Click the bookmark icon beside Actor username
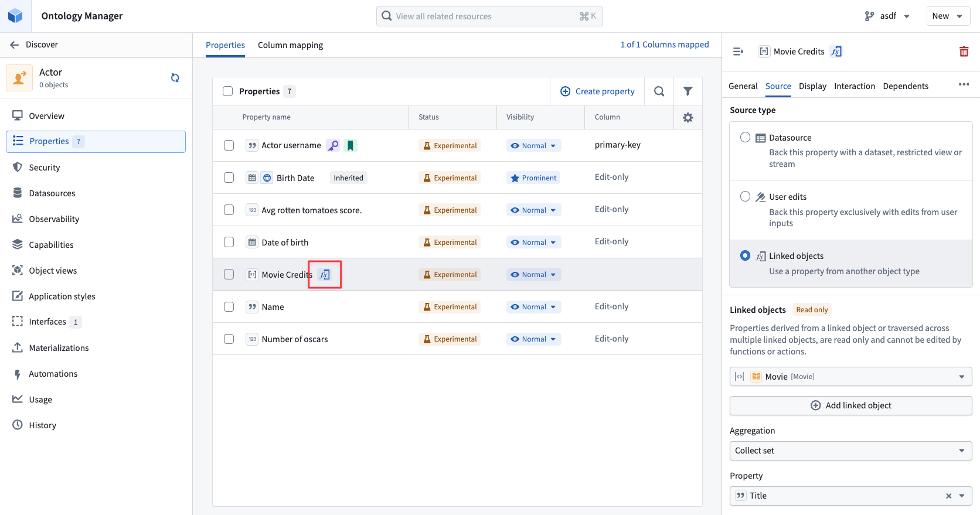This screenshot has width=980, height=515. [x=351, y=145]
